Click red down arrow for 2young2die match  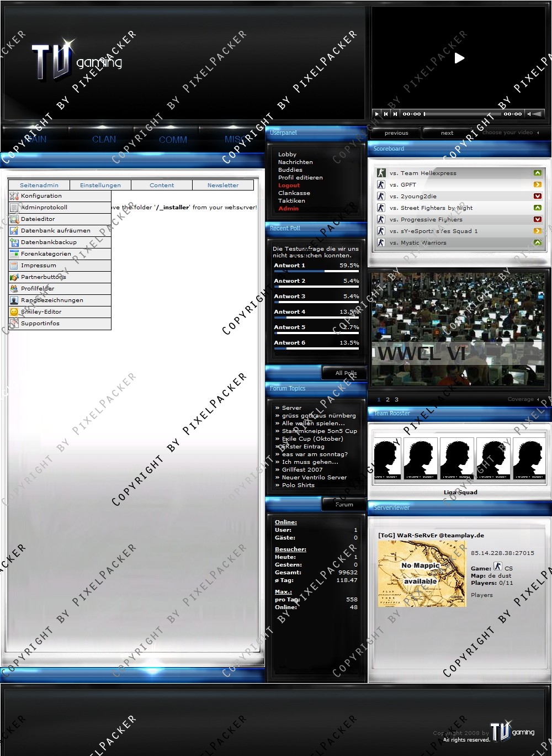tap(537, 196)
